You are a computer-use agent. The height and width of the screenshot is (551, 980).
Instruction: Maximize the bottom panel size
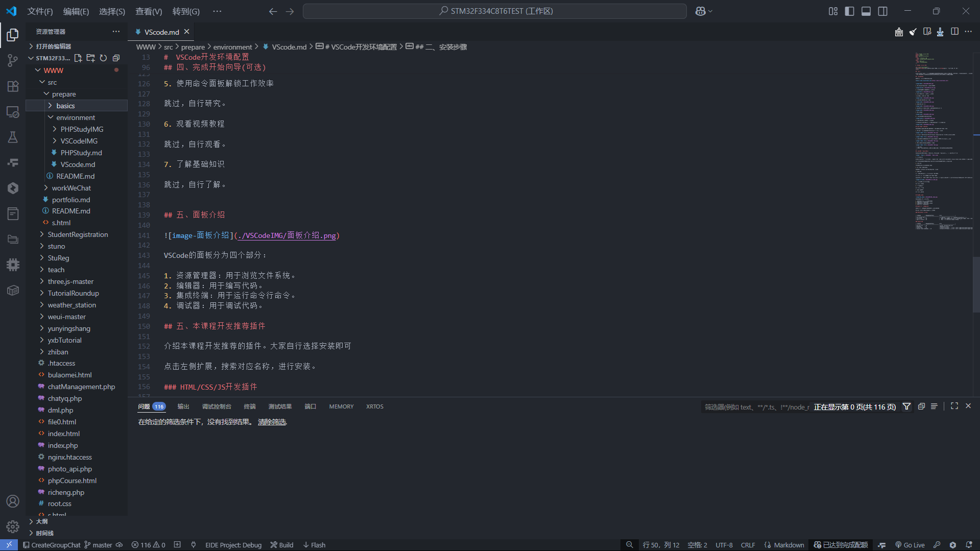[x=954, y=406]
